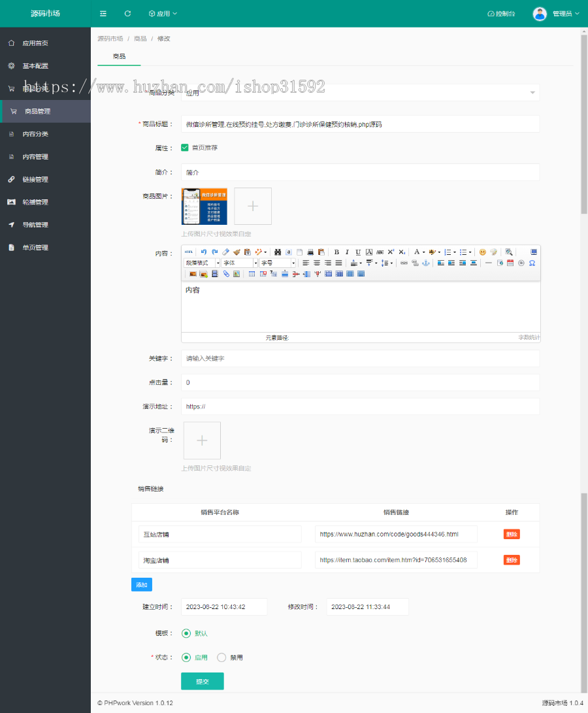
Task: Set status to 启用
Action: [x=186, y=657]
